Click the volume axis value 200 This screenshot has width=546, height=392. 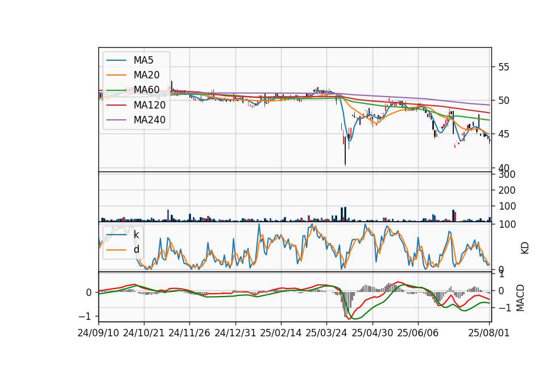pyautogui.click(x=507, y=190)
